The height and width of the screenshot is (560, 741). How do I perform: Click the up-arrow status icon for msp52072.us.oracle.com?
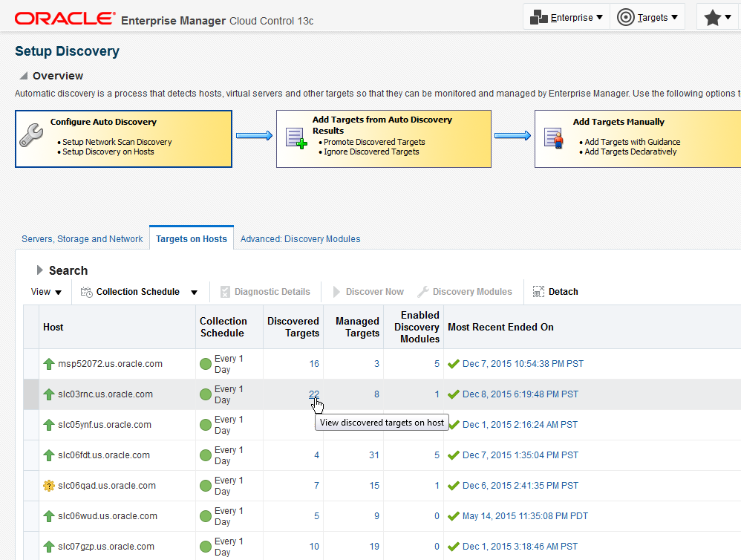click(x=49, y=364)
